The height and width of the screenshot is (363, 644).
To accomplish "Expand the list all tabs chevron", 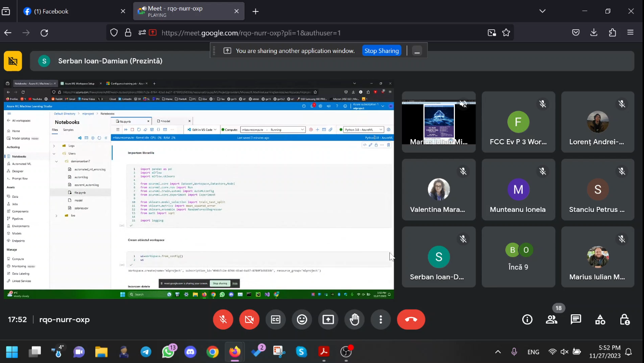I will point(542,11).
